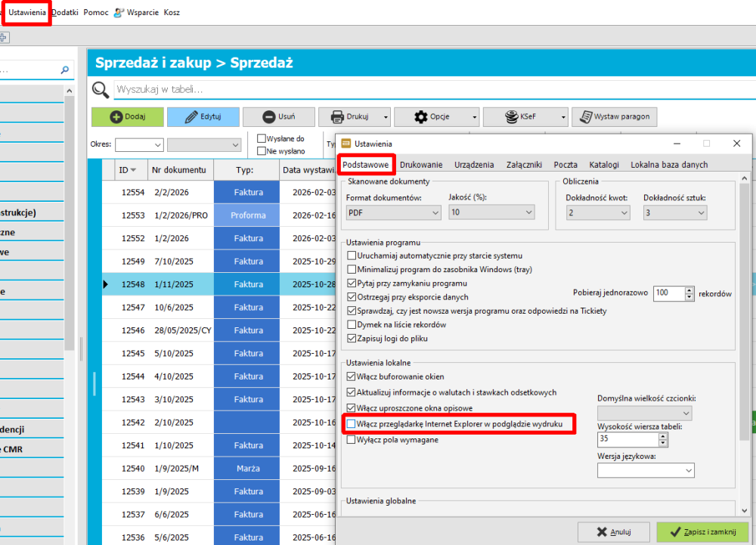Switch to the Drukowanie tab

[x=421, y=164]
